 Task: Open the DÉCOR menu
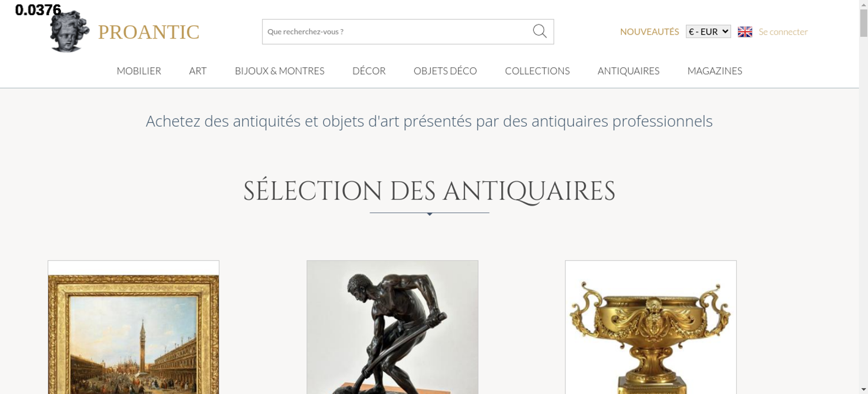click(369, 71)
